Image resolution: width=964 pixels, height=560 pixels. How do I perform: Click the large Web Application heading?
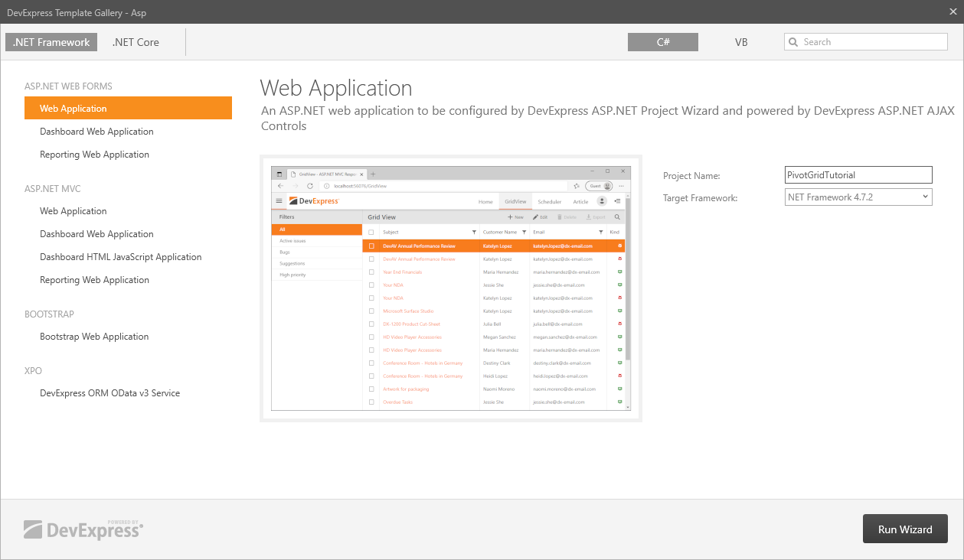point(336,88)
